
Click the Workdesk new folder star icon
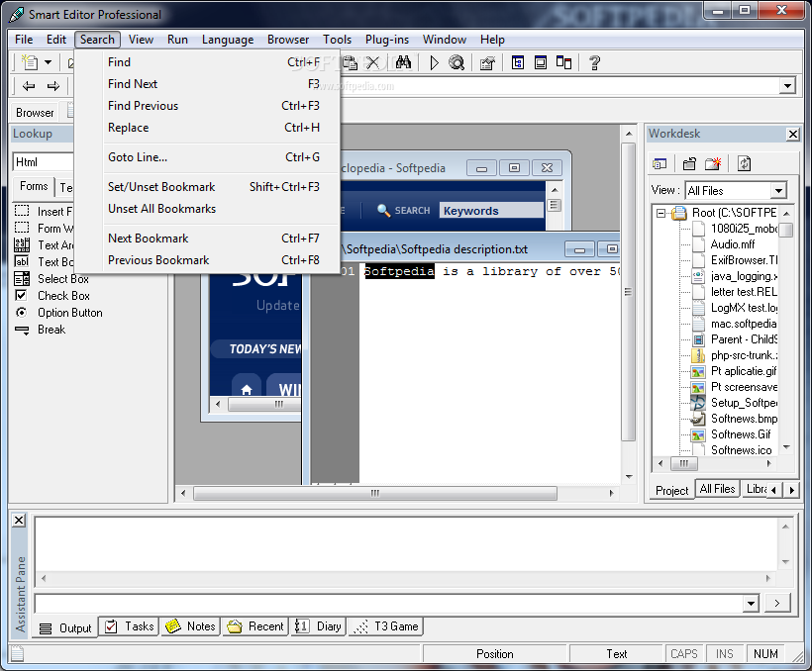tap(713, 164)
